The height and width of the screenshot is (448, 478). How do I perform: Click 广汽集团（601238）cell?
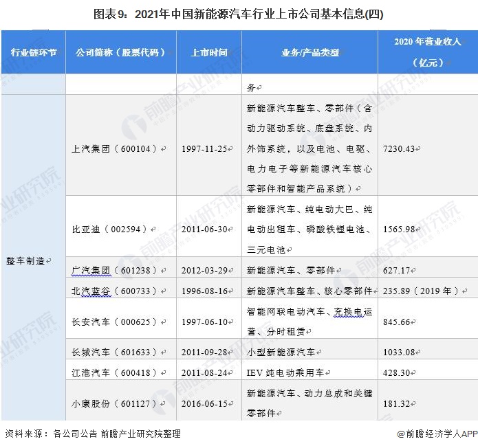(121, 267)
